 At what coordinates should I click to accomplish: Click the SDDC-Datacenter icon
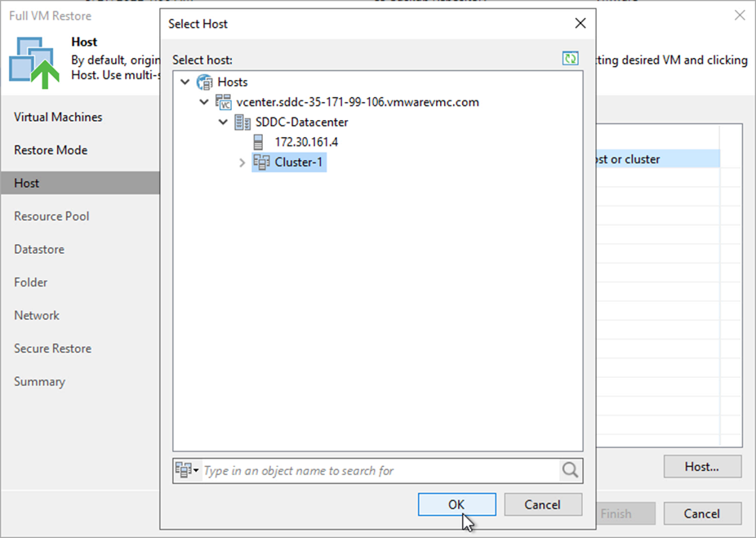tap(242, 122)
